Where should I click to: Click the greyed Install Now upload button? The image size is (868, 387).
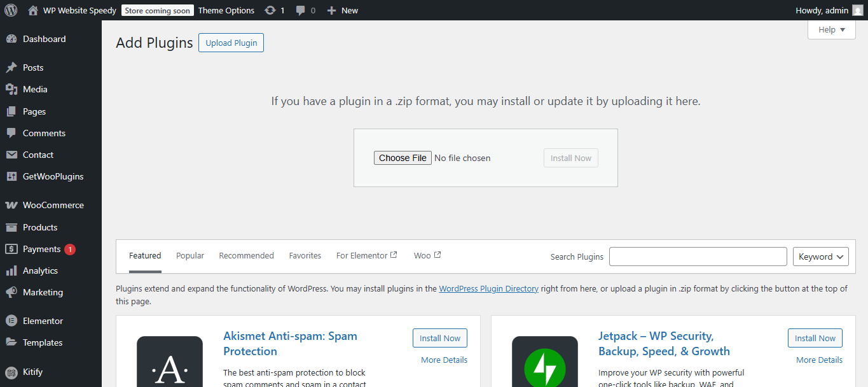point(571,158)
